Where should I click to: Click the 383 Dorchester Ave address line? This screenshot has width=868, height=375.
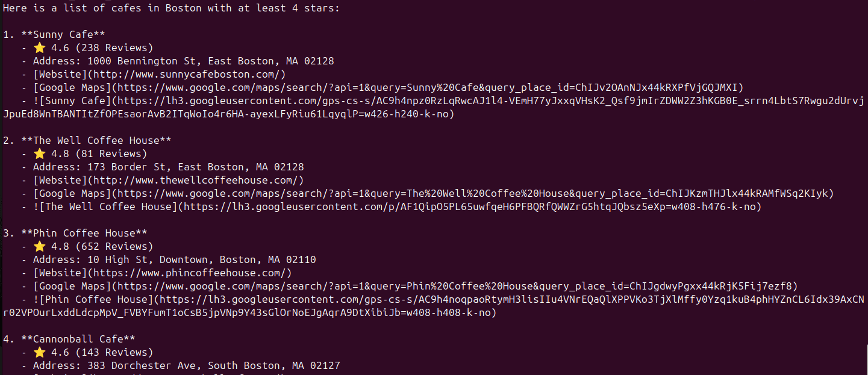187,366
